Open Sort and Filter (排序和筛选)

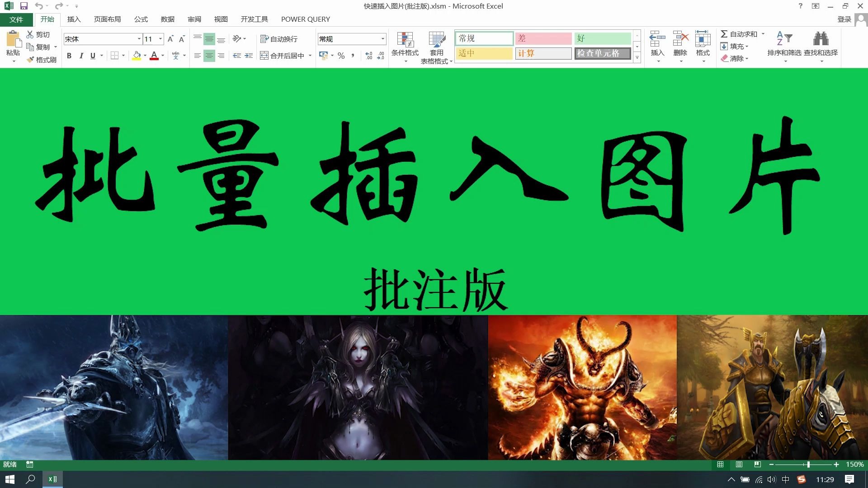coord(784,47)
